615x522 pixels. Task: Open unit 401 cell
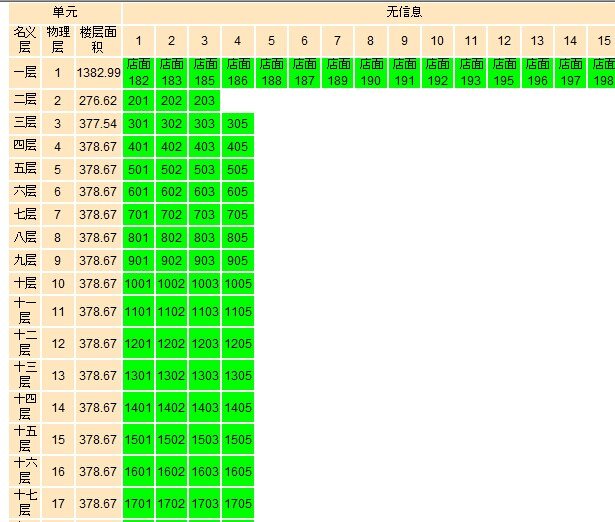click(x=138, y=147)
